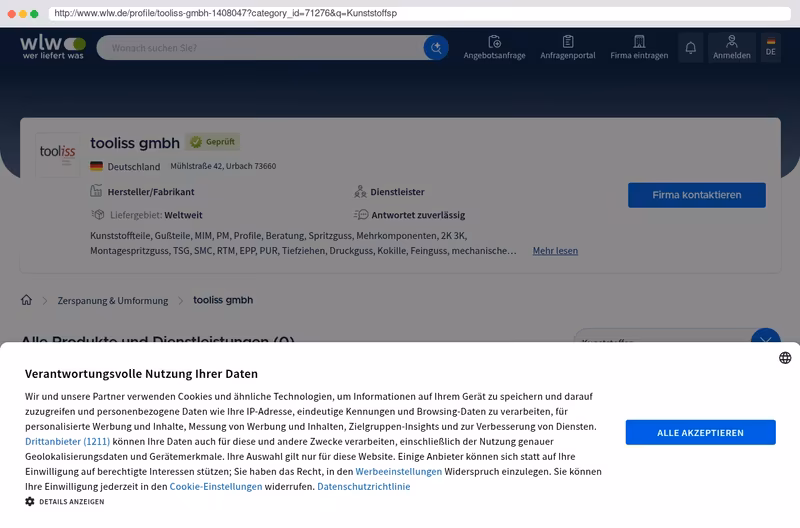Open the Datenschutzrichtlinie link

364,487
